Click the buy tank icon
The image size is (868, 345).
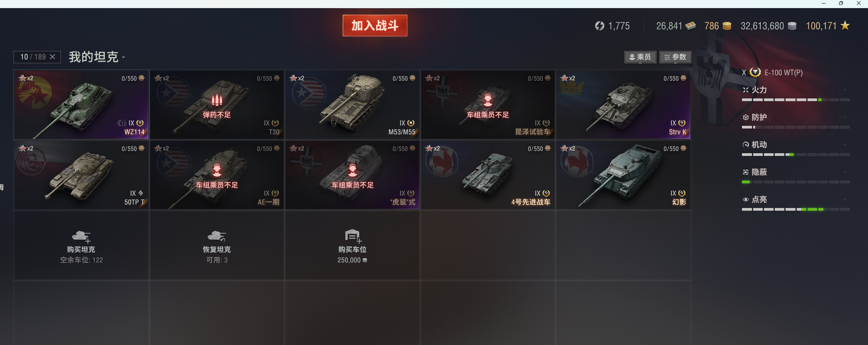pyautogui.click(x=81, y=236)
